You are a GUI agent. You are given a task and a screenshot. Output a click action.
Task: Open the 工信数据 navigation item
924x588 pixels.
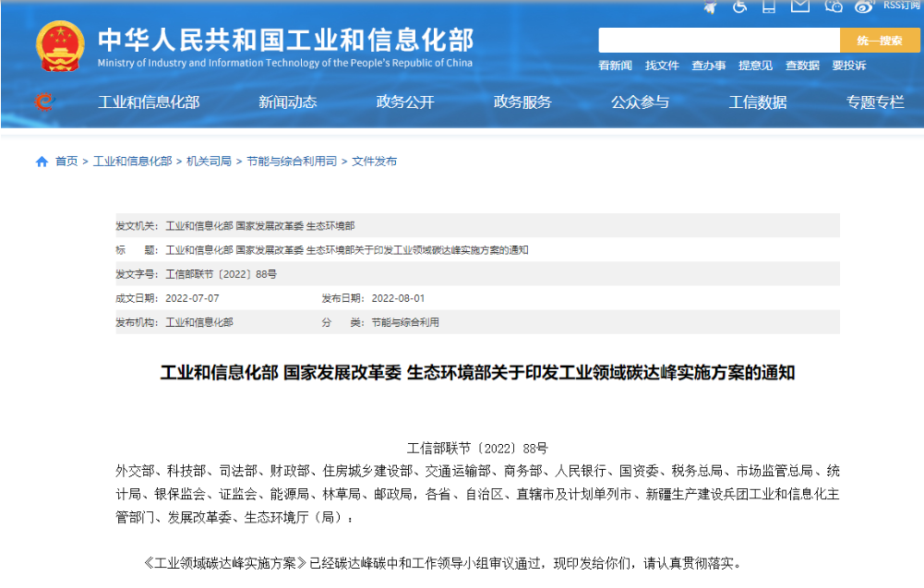pos(758,102)
